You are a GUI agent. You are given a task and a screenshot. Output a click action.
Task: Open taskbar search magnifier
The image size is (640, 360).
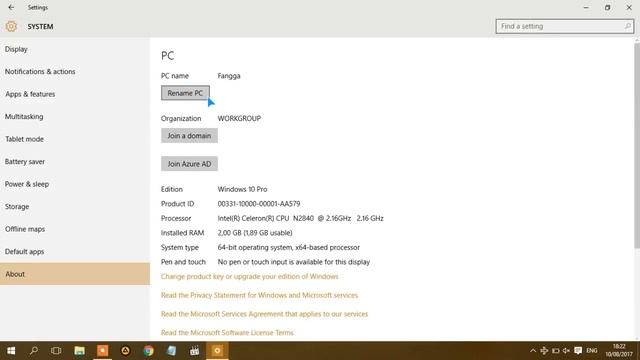(x=34, y=351)
